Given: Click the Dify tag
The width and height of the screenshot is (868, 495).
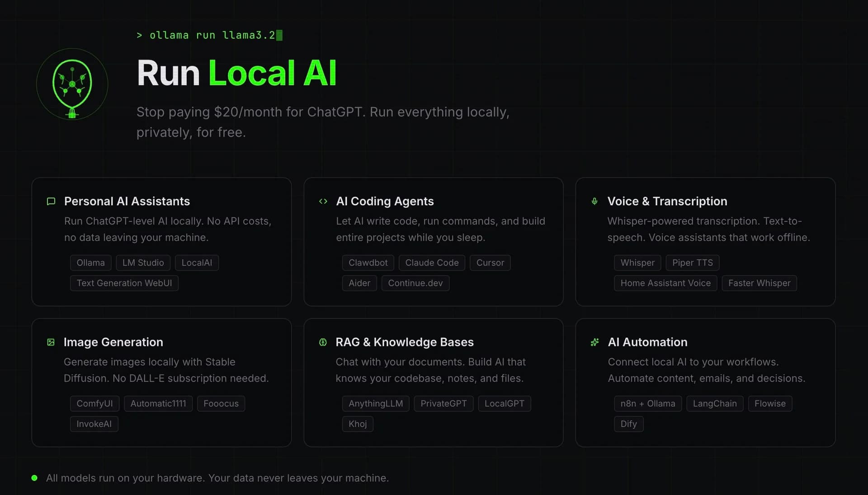Looking at the screenshot, I should [628, 424].
